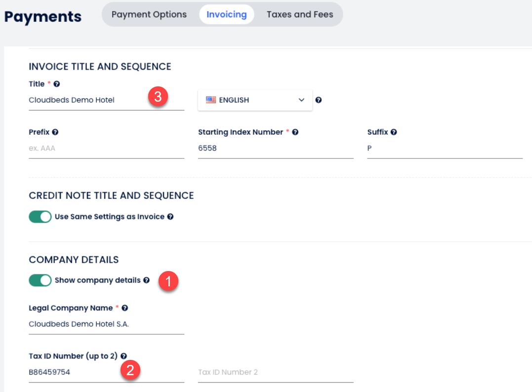The image size is (532, 392).
Task: Click help icon for Use Same Settings
Action: point(170,217)
